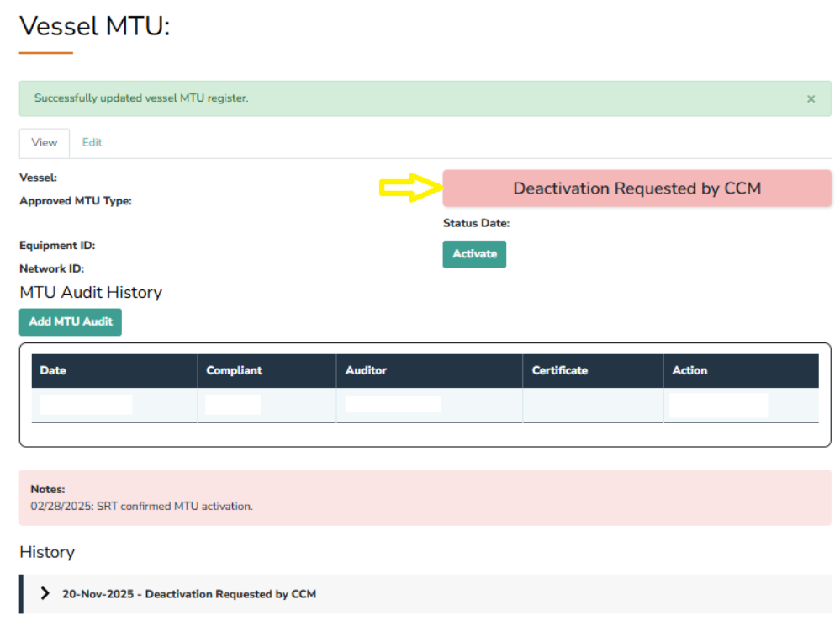Click the note '02/28/2025: SRT confirmed MTU activation.'

141,507
